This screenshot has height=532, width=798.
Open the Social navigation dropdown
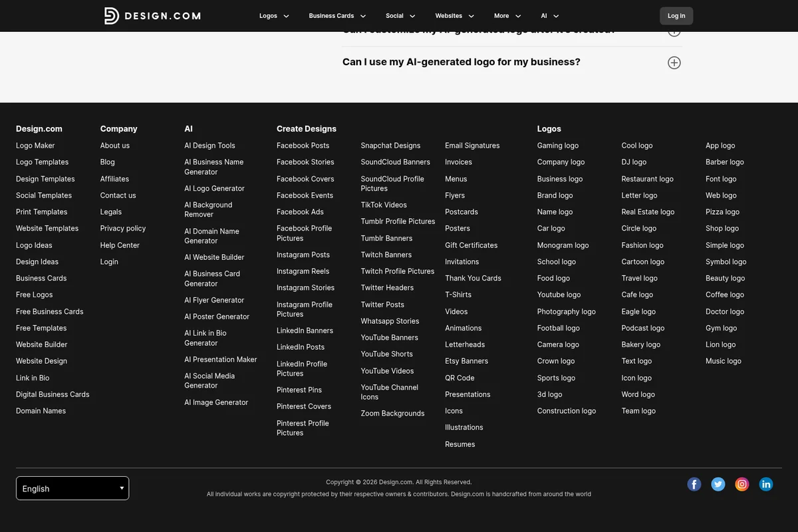400,16
